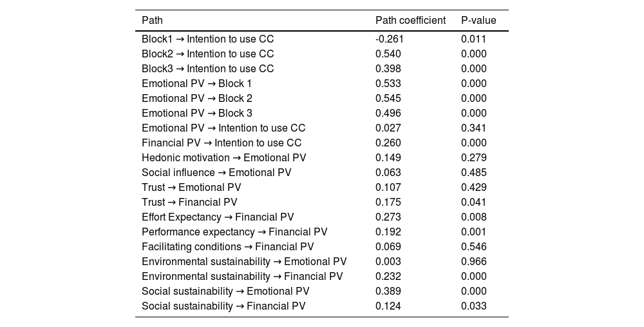Select the Emotional PV → Block 1 path

click(196, 83)
